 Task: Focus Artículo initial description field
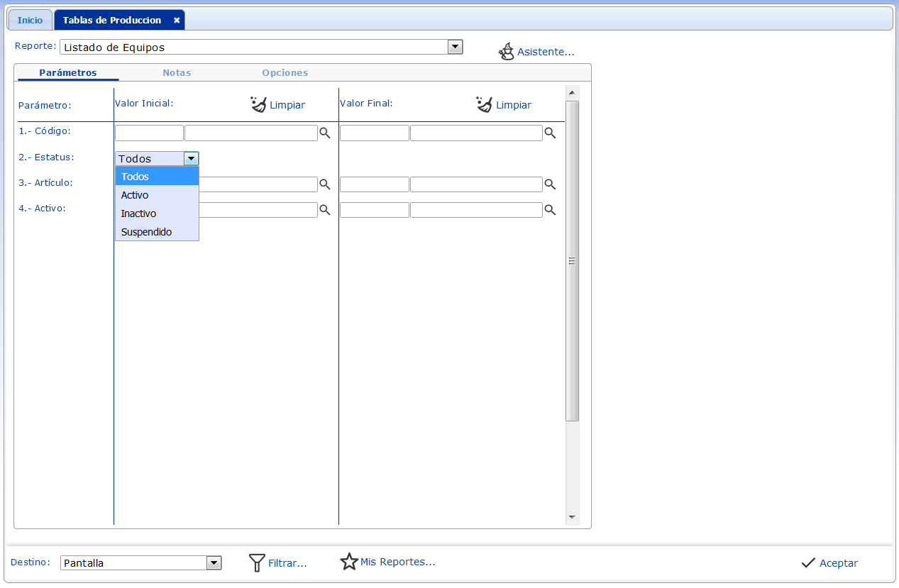point(258,184)
